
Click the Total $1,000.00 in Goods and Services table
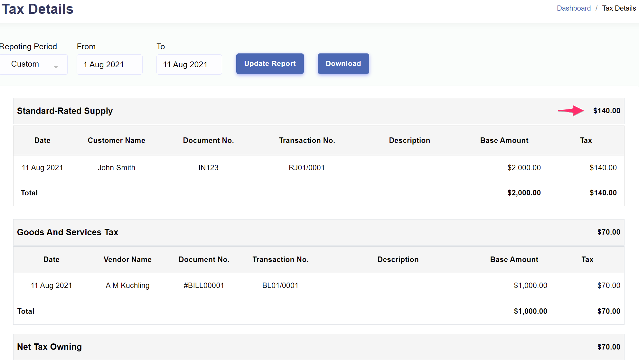coord(531,311)
